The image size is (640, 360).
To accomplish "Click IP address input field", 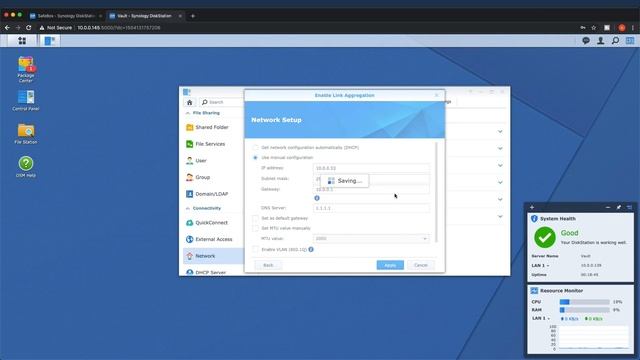I will pos(371,168).
